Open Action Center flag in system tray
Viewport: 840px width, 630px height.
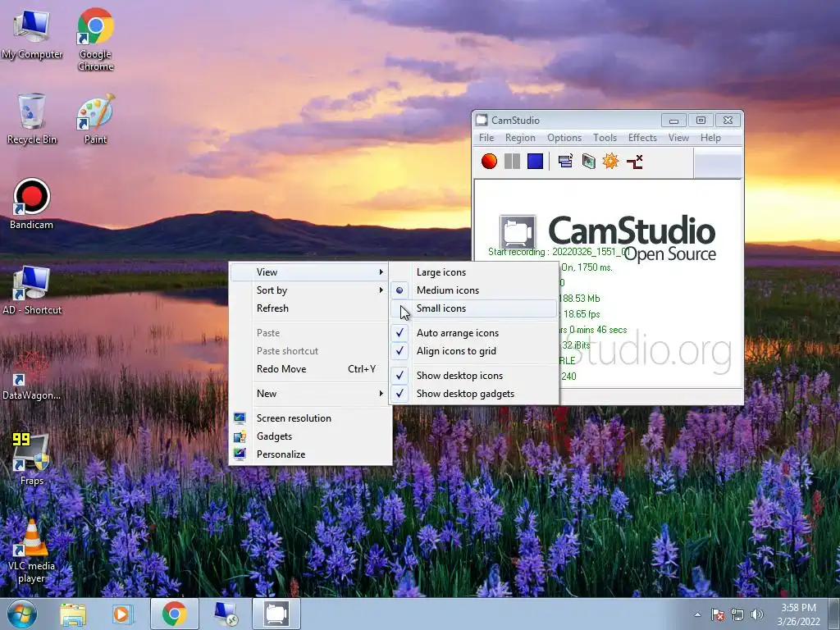[717, 614]
